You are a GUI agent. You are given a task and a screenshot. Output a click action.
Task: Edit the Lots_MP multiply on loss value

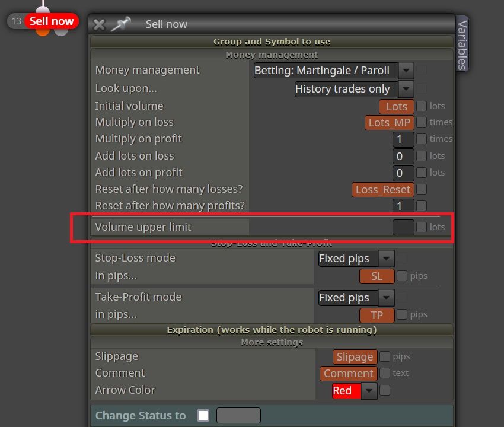(389, 123)
